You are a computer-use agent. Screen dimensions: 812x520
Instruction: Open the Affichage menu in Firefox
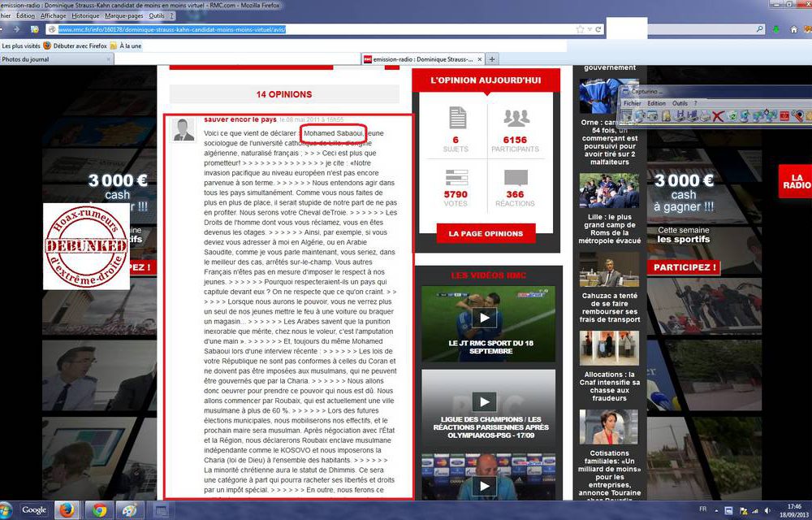tap(53, 16)
